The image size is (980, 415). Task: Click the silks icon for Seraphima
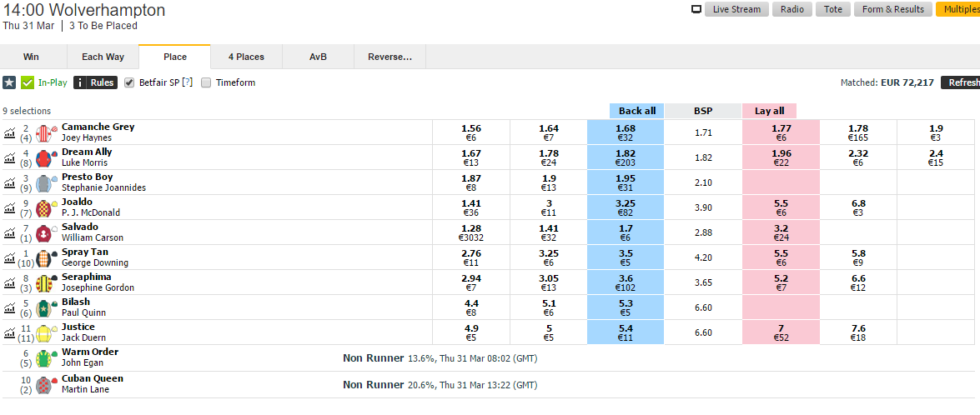[45, 282]
